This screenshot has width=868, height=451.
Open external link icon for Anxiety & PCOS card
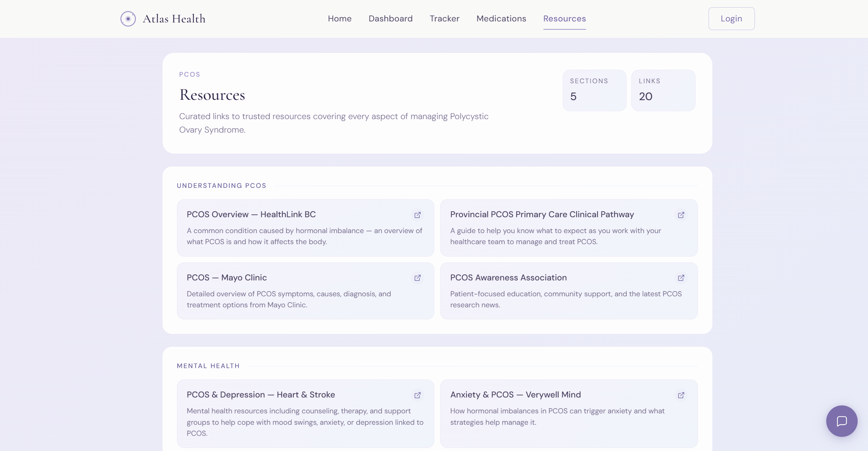(681, 395)
